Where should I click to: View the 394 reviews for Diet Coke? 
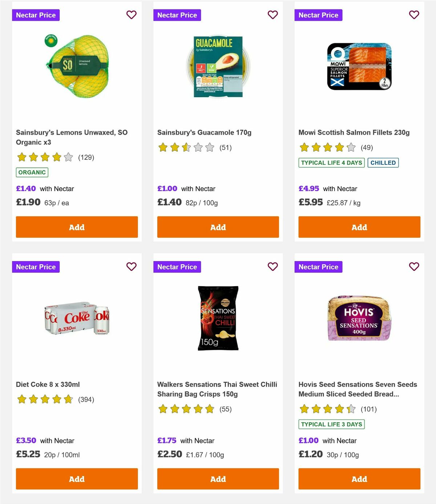click(86, 399)
